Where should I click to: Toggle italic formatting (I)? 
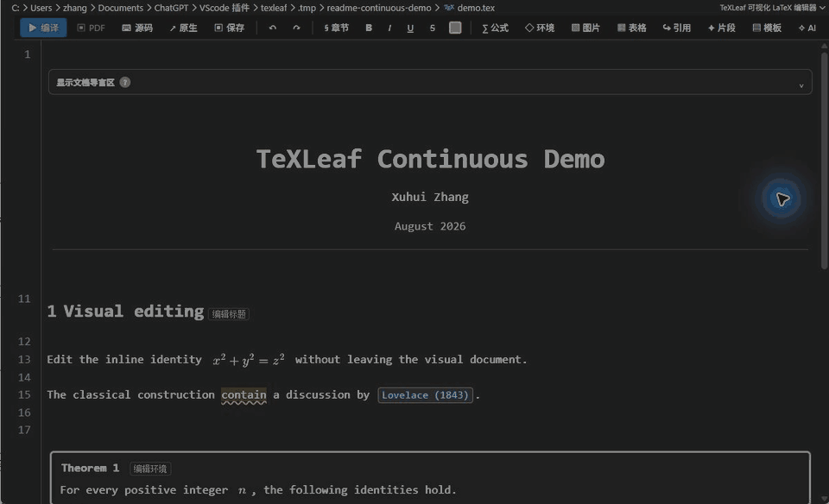point(389,28)
